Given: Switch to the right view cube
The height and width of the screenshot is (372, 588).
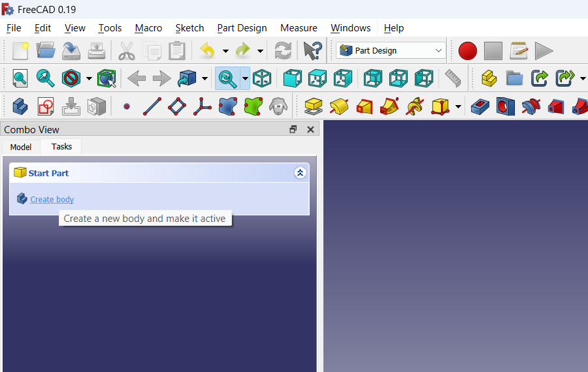Looking at the screenshot, I should click(x=343, y=79).
